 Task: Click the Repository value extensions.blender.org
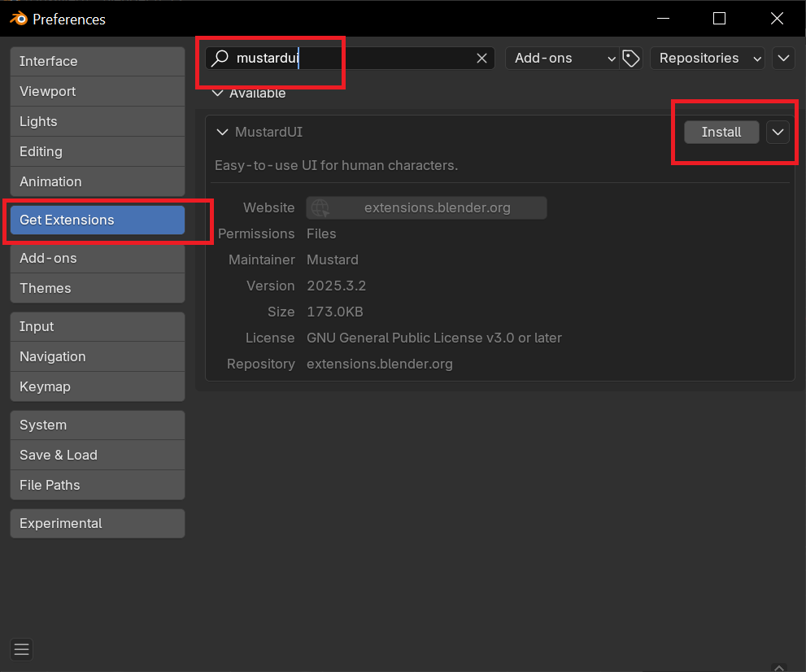380,364
